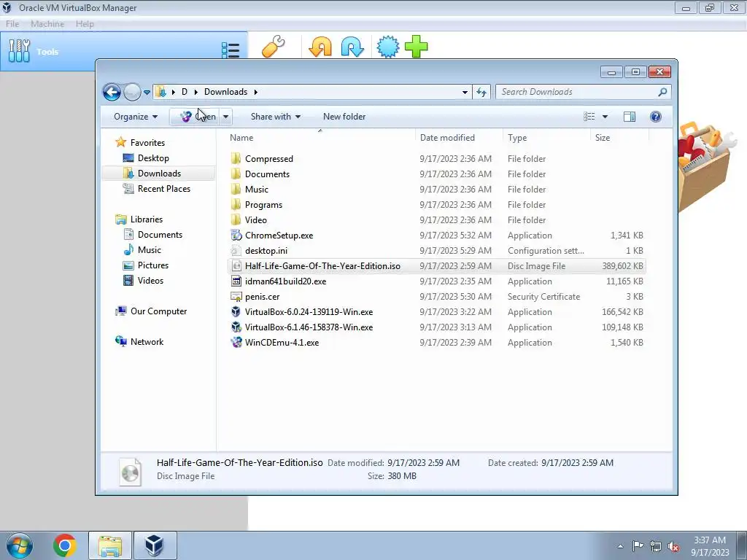This screenshot has height=560, width=747.
Task: Select the VirtualBox-6.0.24-139119-Win.exe icon
Action: coord(236,312)
